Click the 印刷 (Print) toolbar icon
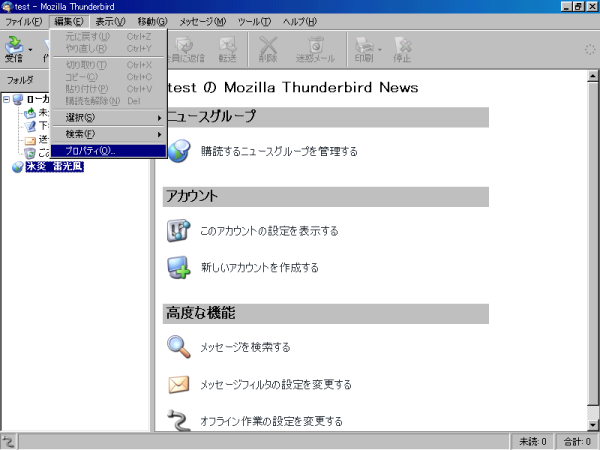The width and height of the screenshot is (600, 450). 364,49
